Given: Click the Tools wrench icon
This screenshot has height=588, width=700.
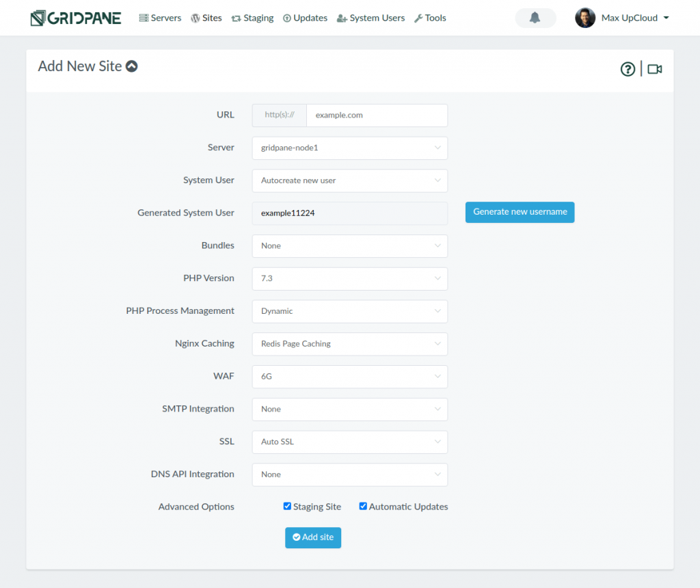Looking at the screenshot, I should [418, 18].
